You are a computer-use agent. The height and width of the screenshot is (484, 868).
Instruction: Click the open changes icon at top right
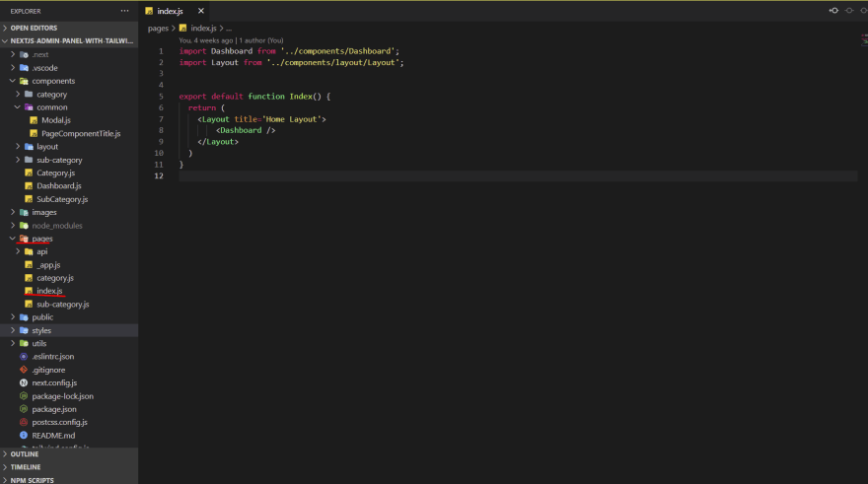click(x=833, y=11)
